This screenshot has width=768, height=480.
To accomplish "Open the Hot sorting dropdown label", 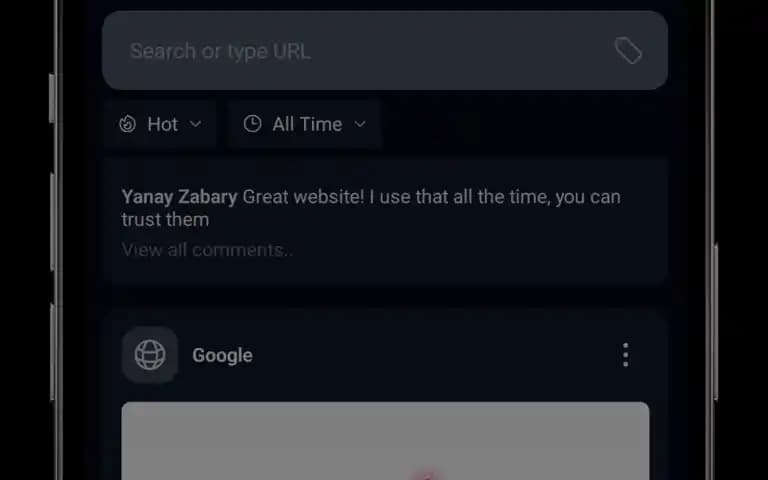I will pyautogui.click(x=162, y=124).
